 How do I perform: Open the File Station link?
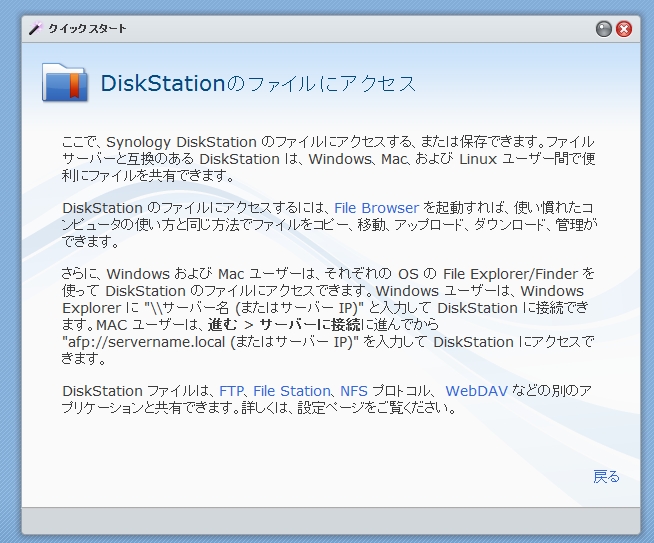[x=292, y=391]
